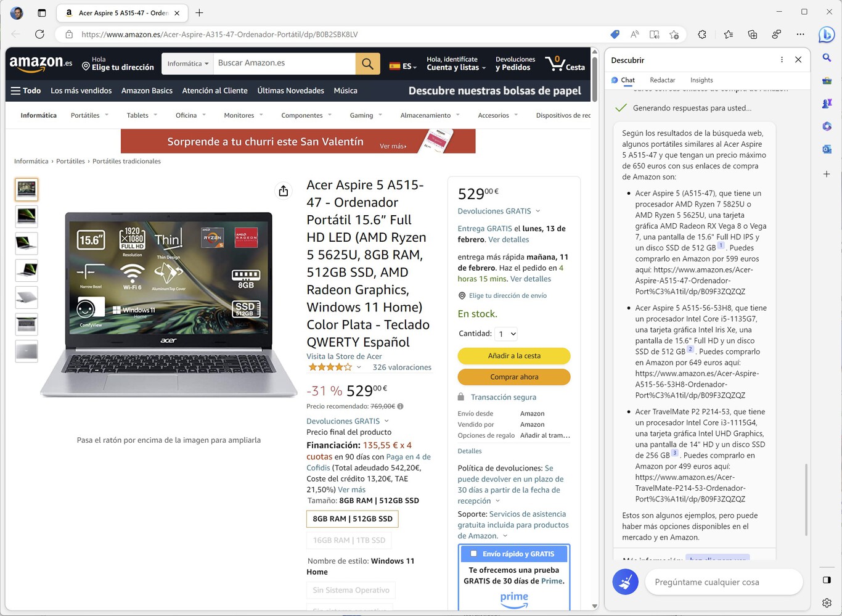Visit the Acer store link
This screenshot has width=842, height=616.
click(343, 356)
